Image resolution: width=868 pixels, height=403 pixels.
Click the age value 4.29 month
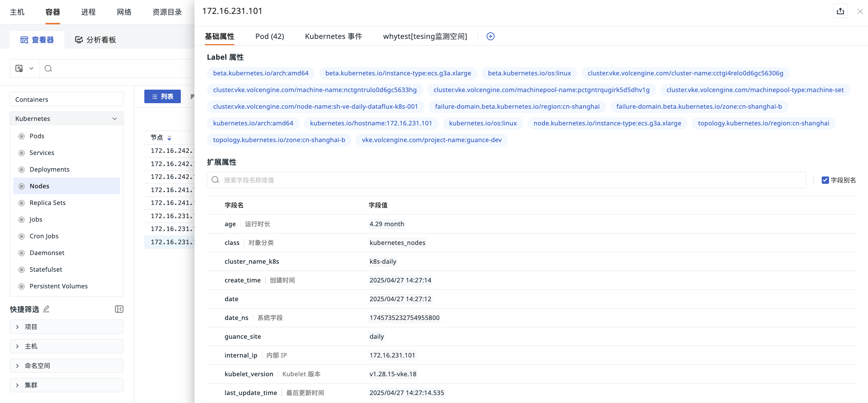pyautogui.click(x=387, y=224)
